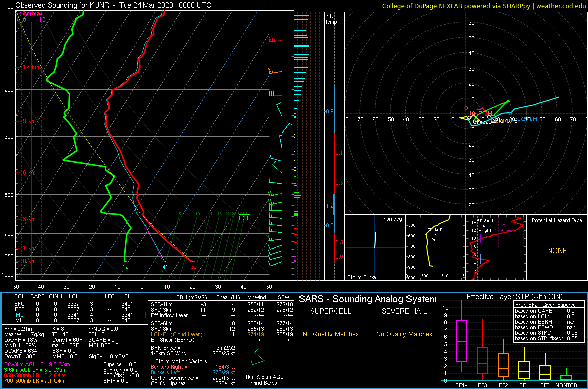Click the SFC-8km shear row
The height and width of the screenshot is (389, 588).
pos(221,329)
